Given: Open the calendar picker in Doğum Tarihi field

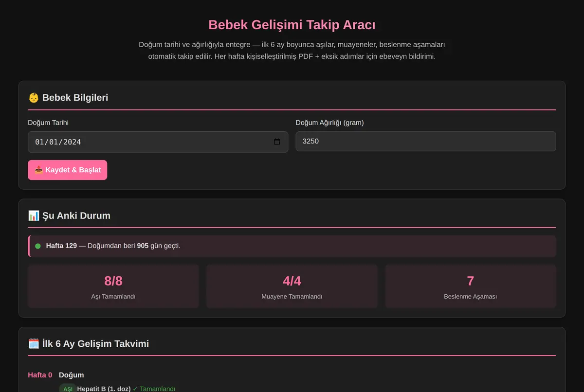Looking at the screenshot, I should pyautogui.click(x=277, y=142).
